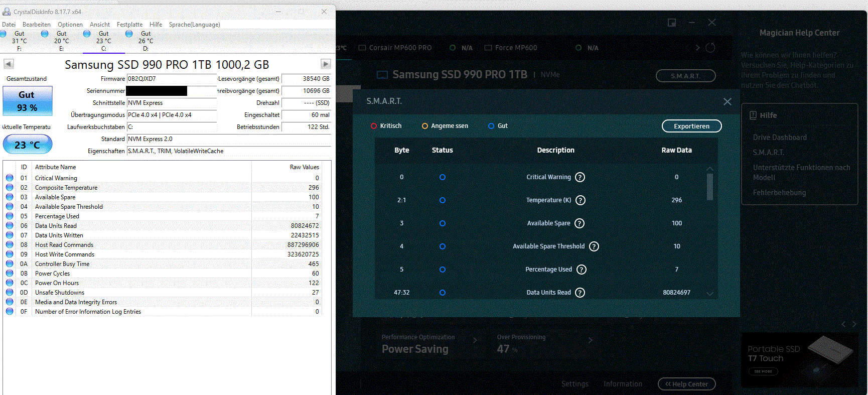Click the 23 °C temperature button
868x395 pixels.
[28, 145]
